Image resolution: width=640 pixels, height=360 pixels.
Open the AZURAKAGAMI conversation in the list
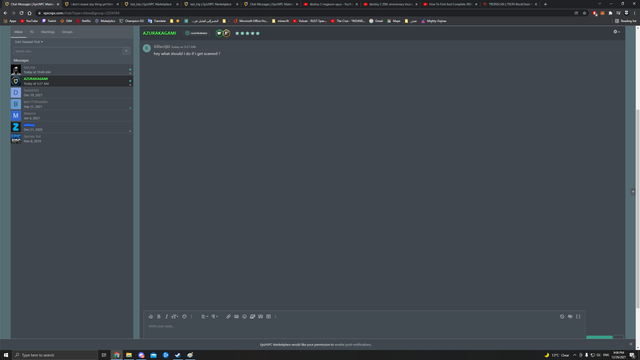[x=72, y=81]
